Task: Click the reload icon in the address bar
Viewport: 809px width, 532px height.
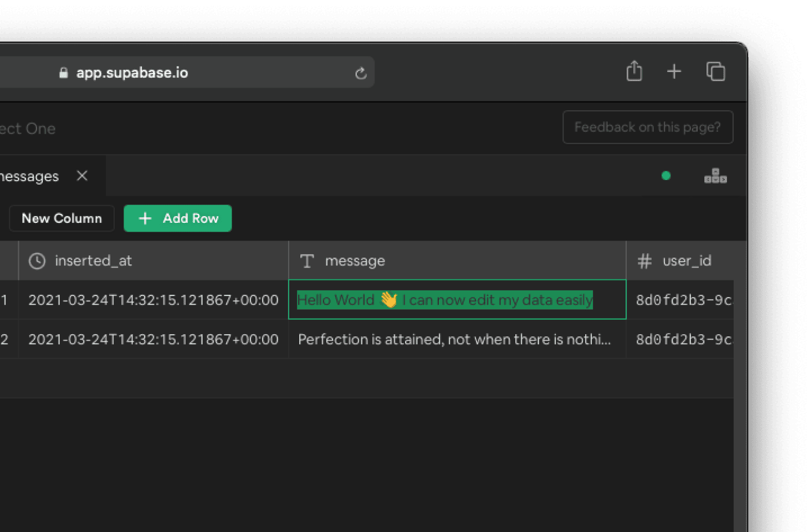Action: pyautogui.click(x=361, y=73)
